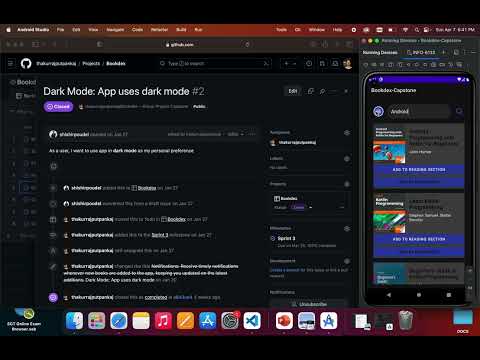Viewport: 480px width, 360px height.
Task: Tap ADD TO READING SECTION on the Kotlin Programming card
Action: [x=419, y=239]
